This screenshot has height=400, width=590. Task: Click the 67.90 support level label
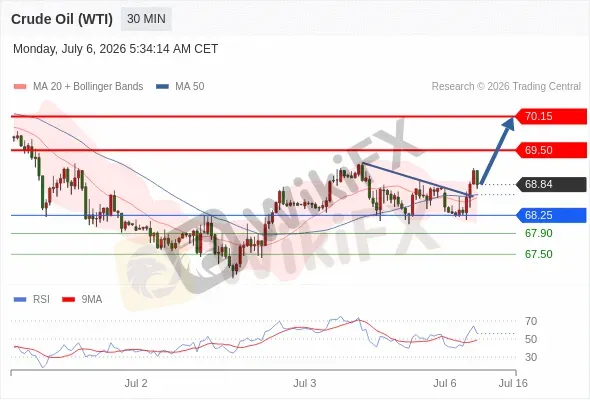tap(538, 233)
